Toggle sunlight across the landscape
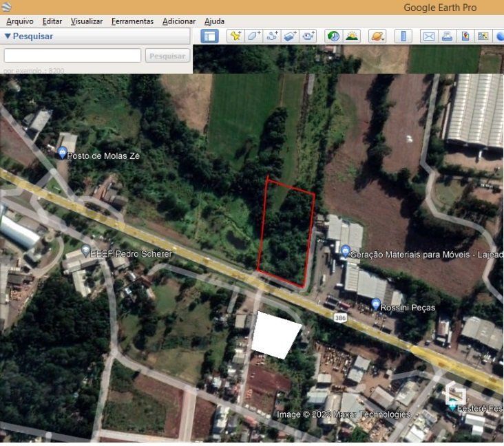The height and width of the screenshot is (446, 504). pos(352,36)
